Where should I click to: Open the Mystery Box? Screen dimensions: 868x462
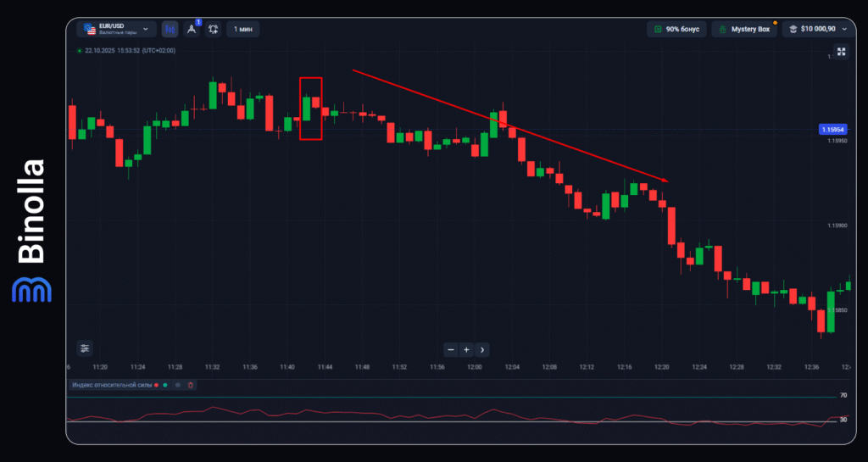[x=744, y=29]
